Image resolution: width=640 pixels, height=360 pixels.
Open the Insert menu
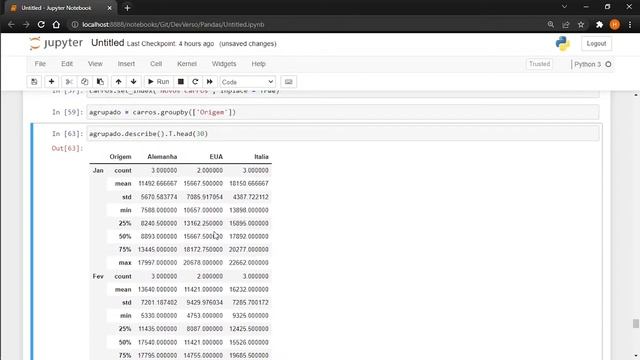[x=126, y=64]
